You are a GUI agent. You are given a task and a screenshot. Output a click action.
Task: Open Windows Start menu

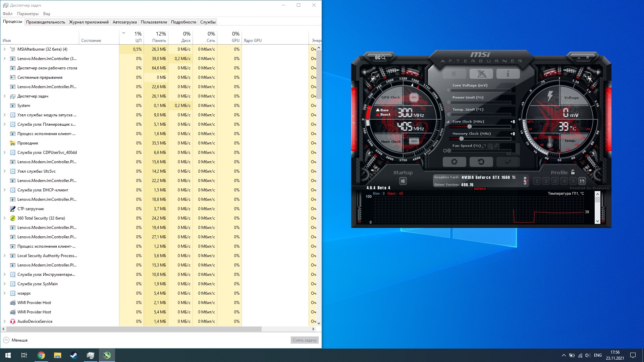point(8,355)
